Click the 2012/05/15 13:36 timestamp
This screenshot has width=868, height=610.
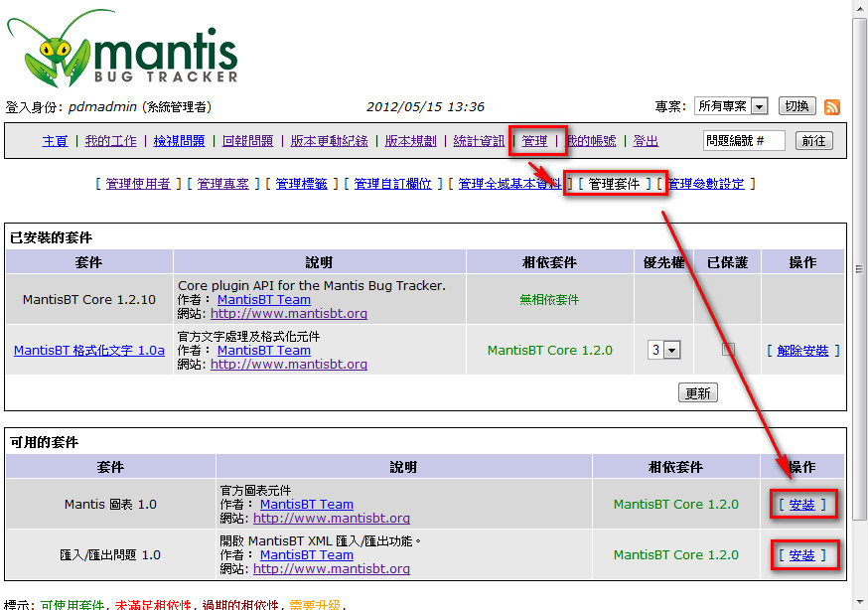click(425, 107)
